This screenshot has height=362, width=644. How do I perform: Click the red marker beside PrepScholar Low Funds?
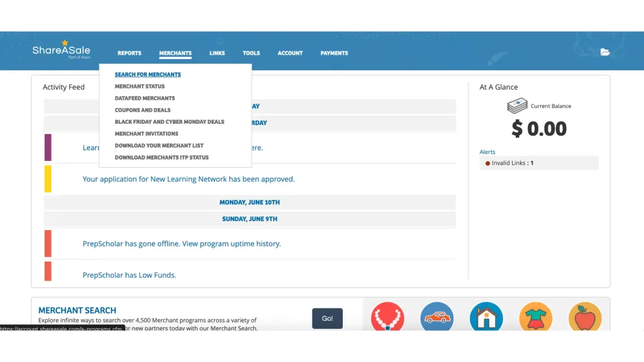[48, 271]
